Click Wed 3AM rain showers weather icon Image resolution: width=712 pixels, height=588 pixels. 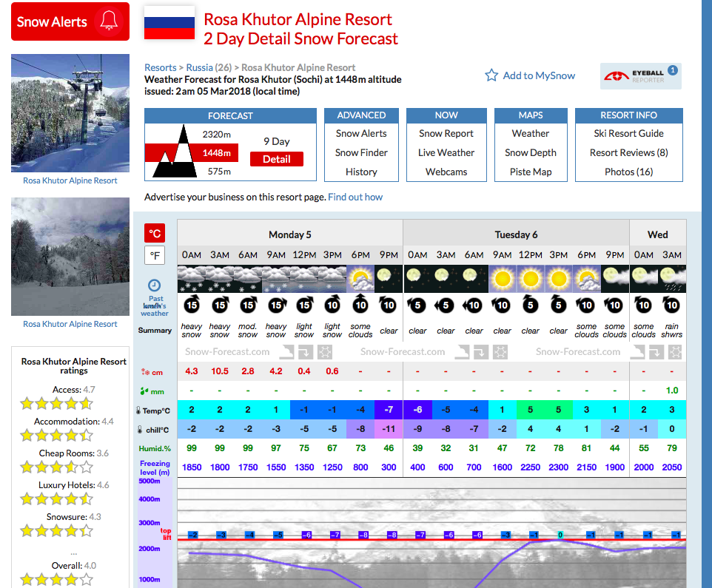(672, 279)
